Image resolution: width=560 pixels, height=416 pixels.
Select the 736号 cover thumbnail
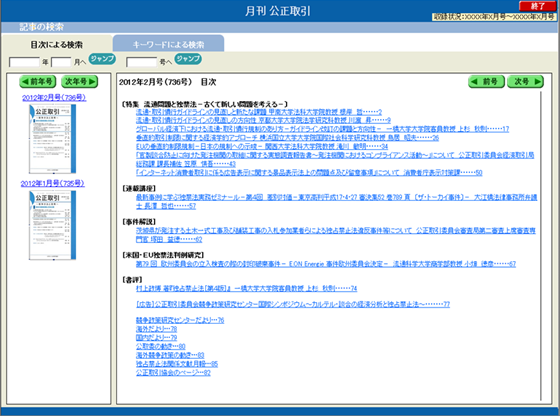click(x=52, y=139)
